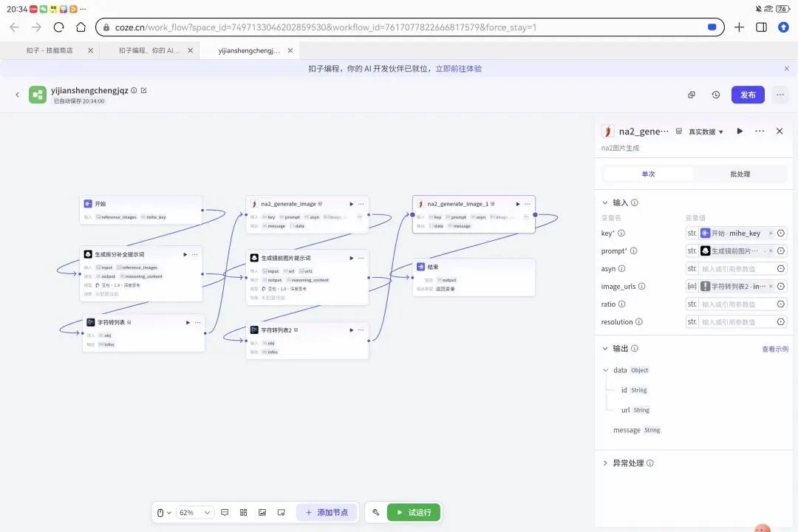
Task: Close the 扣子 - 技能商店 browser tab
Action: 91,50
